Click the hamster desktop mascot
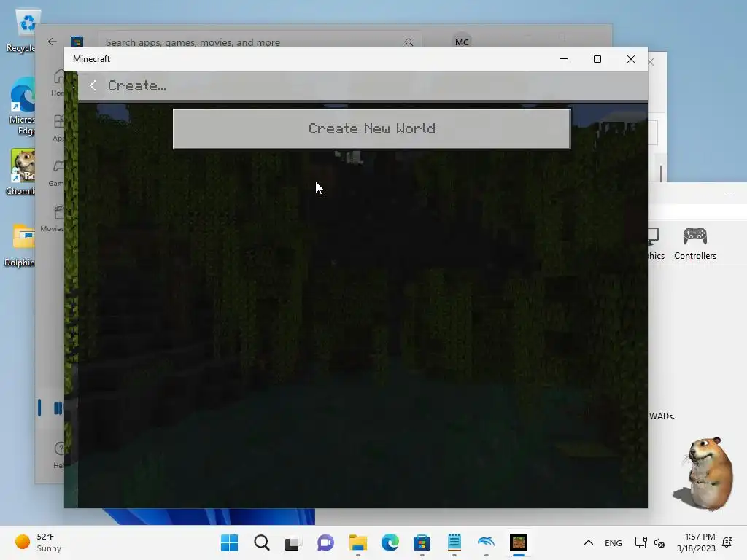 click(704, 474)
